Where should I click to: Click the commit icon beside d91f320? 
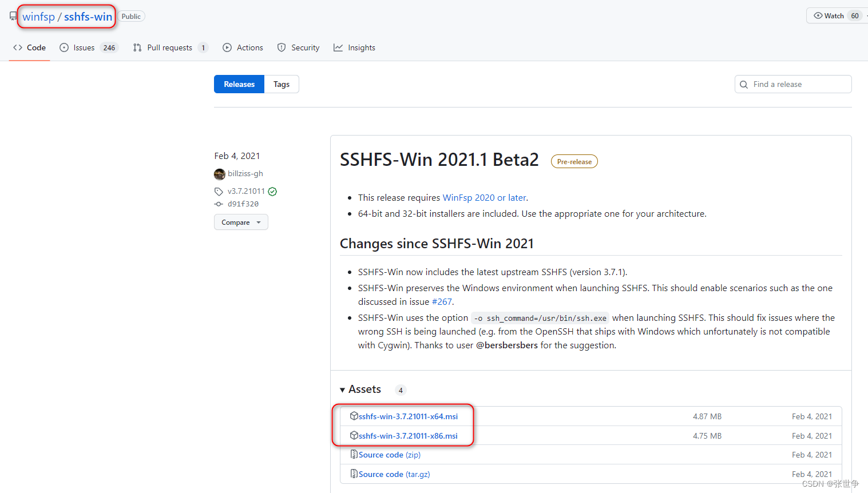click(219, 204)
